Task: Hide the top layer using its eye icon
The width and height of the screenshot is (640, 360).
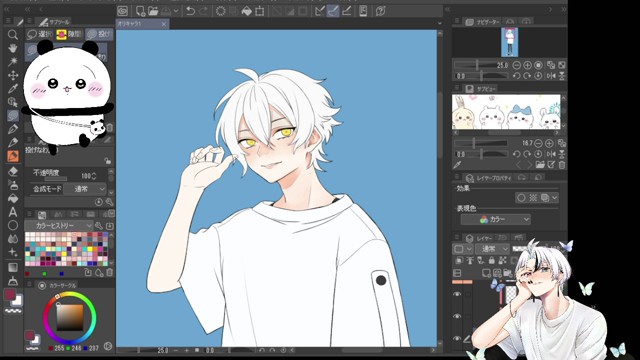Action: click(x=457, y=294)
